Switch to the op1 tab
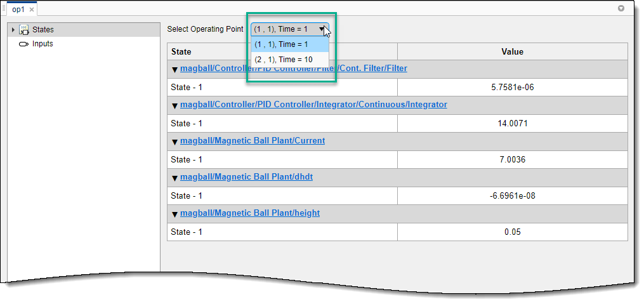Screen dimensions: 644x304 [x=18, y=10]
